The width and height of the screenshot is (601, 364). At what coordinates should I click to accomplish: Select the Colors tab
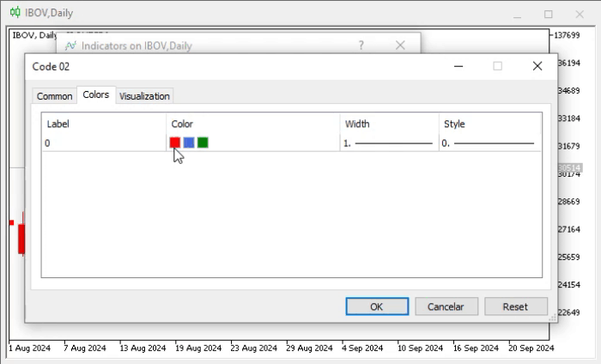click(x=96, y=94)
